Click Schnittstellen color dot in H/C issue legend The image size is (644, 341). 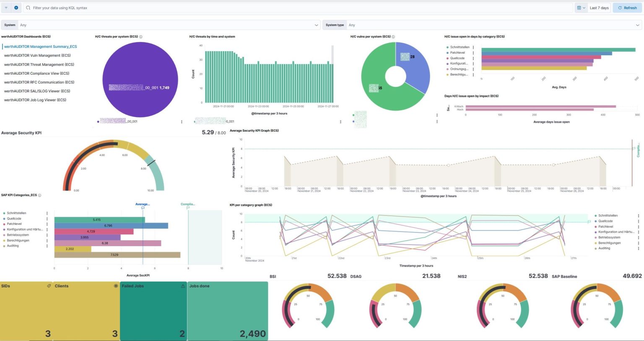click(x=448, y=47)
